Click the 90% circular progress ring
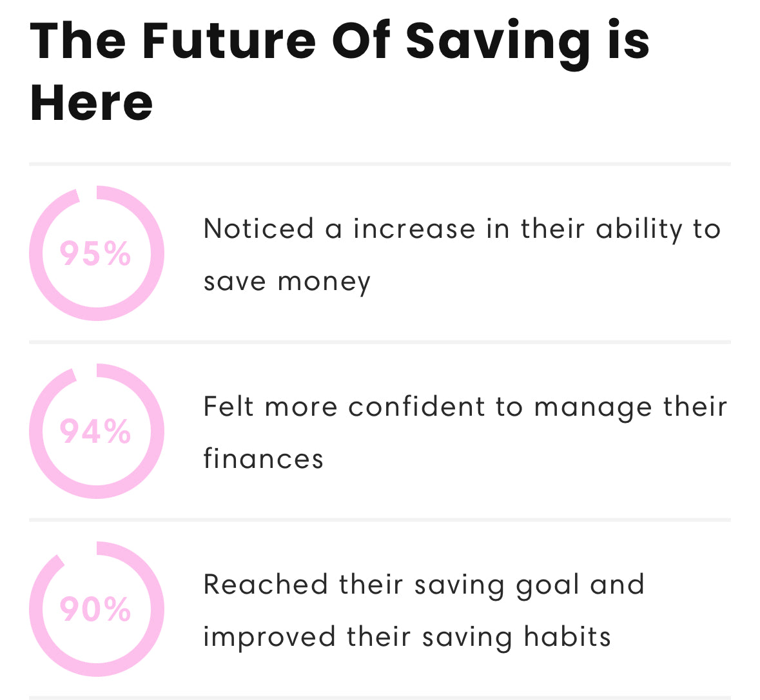760x700 pixels. 97,609
